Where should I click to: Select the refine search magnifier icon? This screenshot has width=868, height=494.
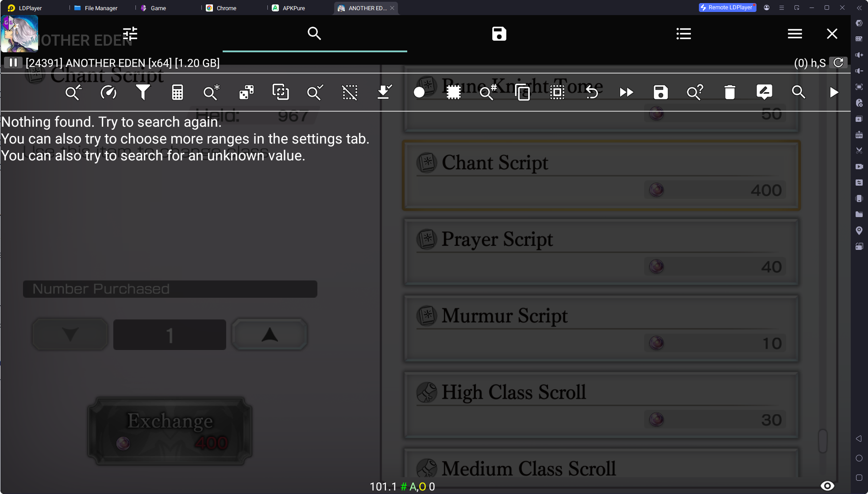click(73, 92)
